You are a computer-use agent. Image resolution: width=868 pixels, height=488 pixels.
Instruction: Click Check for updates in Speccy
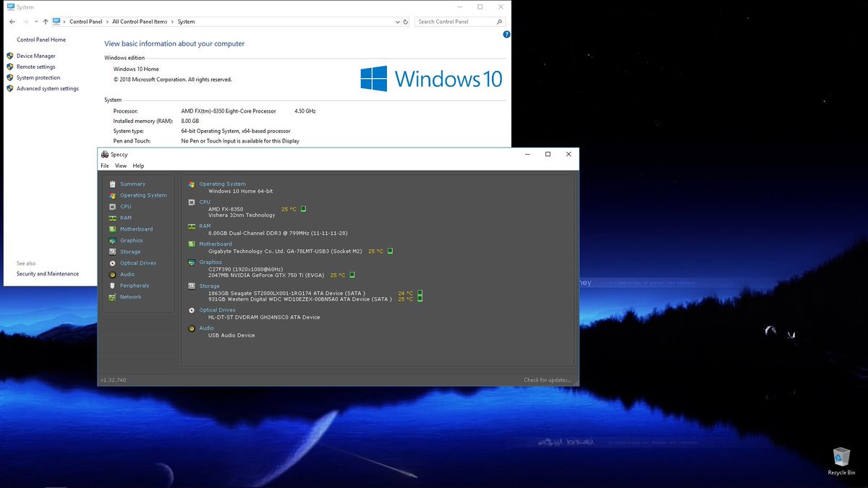[548, 380]
